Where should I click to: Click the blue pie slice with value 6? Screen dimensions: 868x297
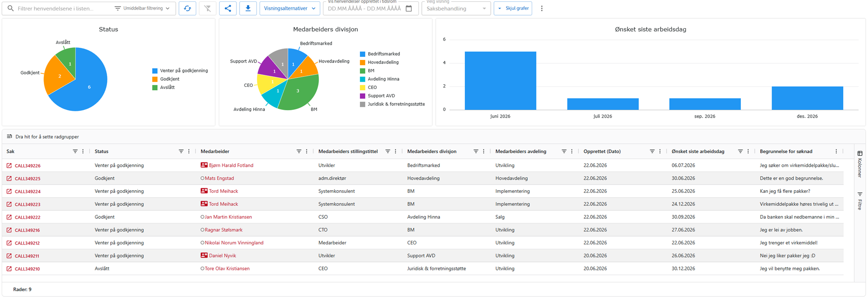click(89, 87)
